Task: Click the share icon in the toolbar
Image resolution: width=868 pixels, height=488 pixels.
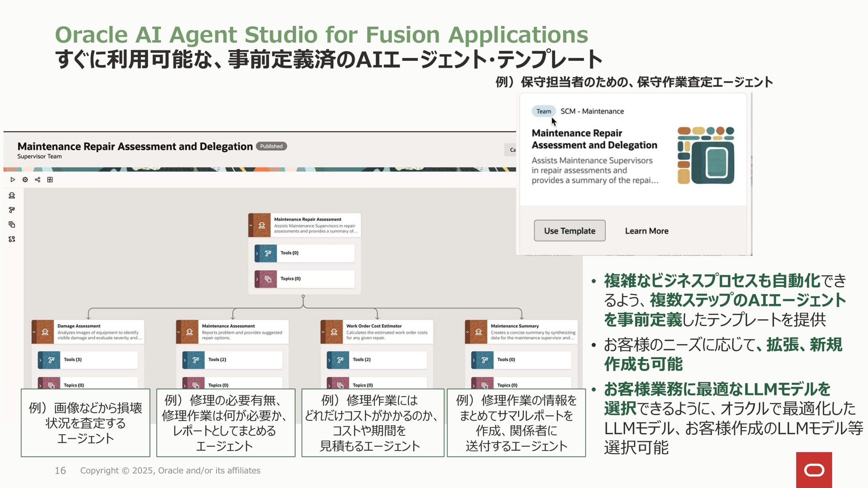Action: tap(38, 180)
